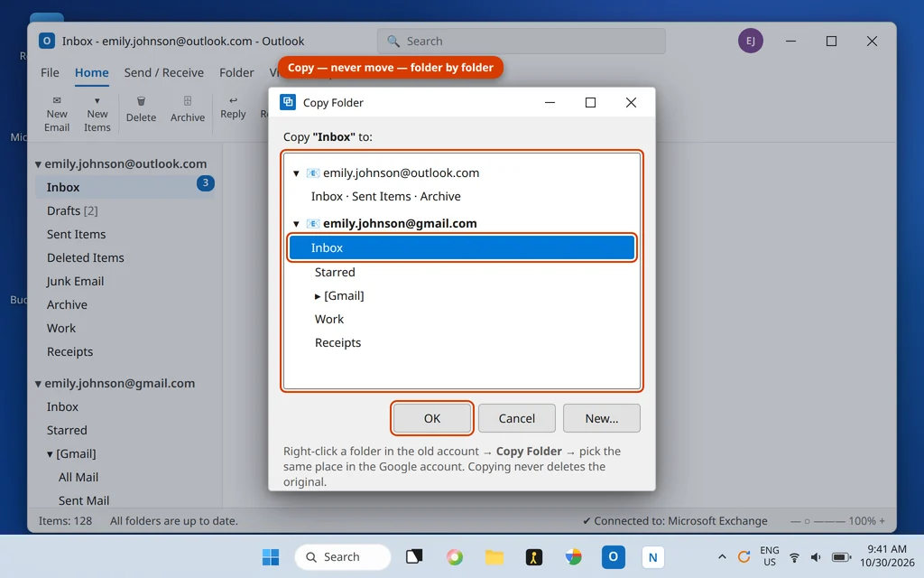Click Delete trash icon in ribbon

[x=141, y=101]
